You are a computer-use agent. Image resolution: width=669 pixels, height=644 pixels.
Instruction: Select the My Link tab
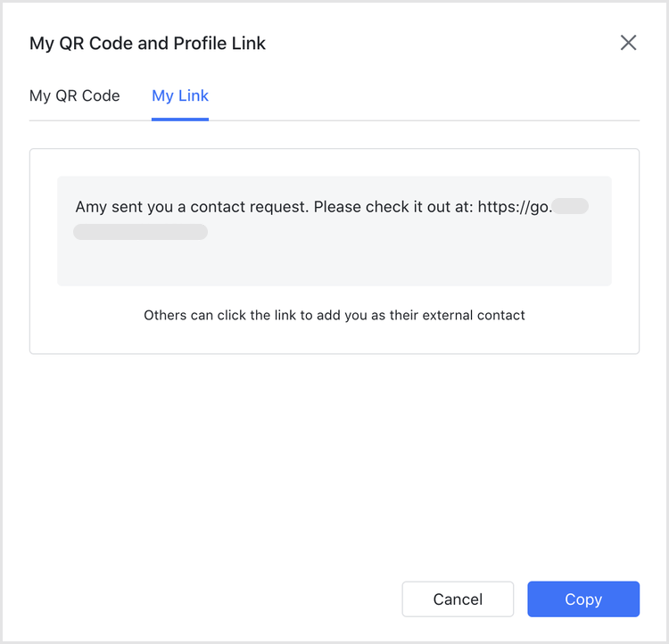(180, 95)
